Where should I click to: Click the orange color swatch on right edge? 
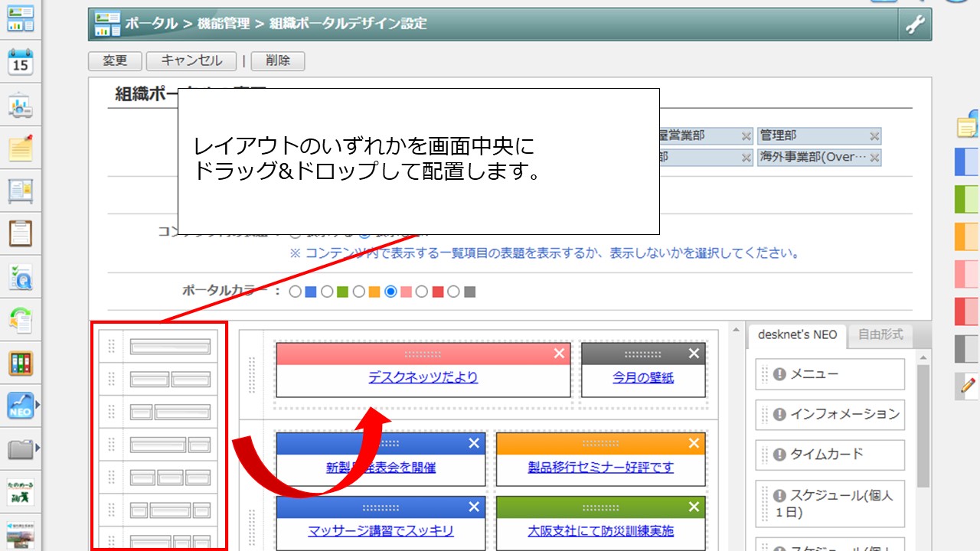pos(967,236)
